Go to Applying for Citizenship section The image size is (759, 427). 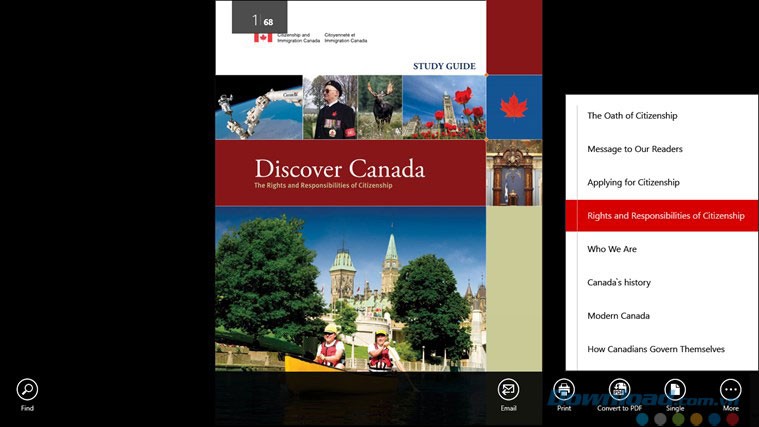coord(633,183)
